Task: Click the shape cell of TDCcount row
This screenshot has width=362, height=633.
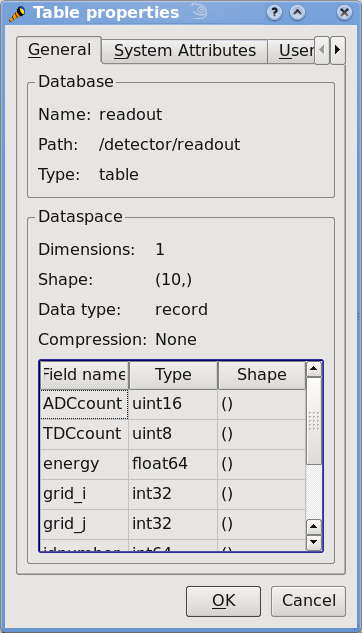Action: (x=262, y=434)
